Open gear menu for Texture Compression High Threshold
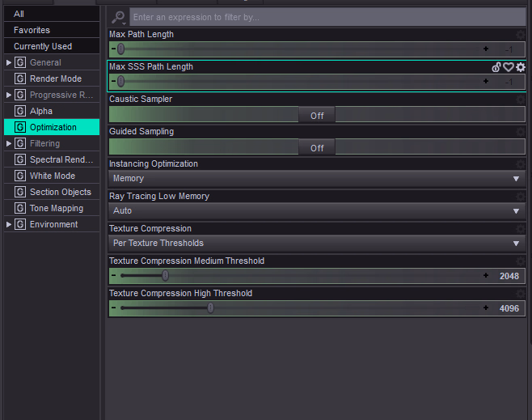Viewport: 532px width, 420px height. 520,294
